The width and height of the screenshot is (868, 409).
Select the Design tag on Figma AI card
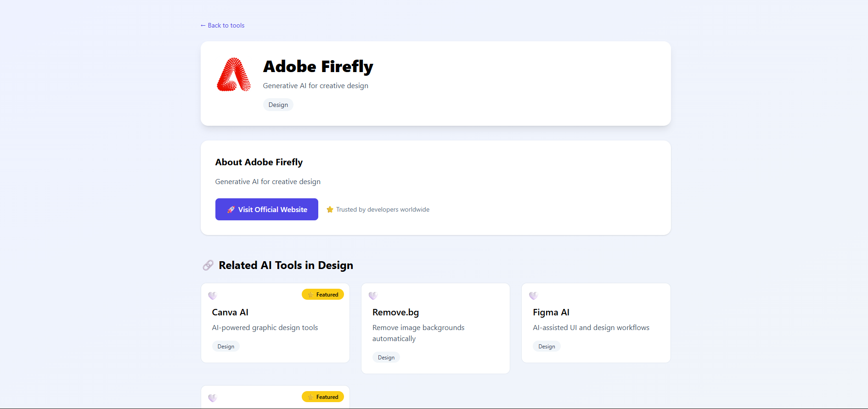click(x=547, y=347)
